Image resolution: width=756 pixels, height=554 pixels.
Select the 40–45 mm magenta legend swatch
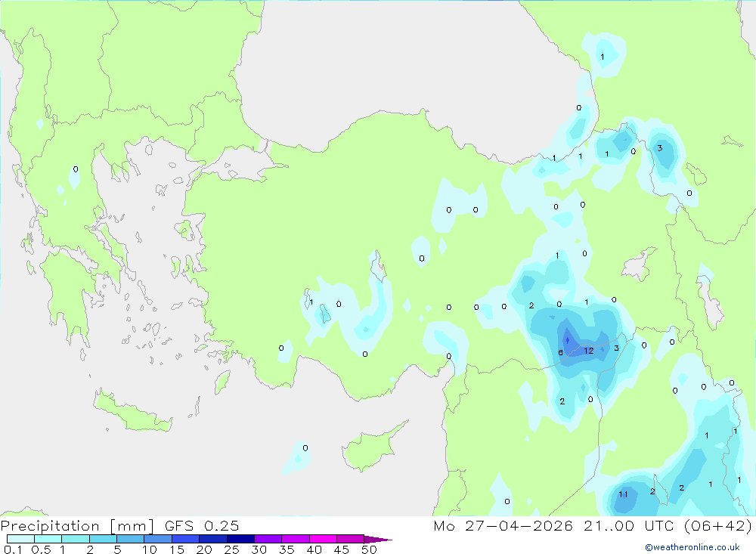pyautogui.click(x=323, y=539)
